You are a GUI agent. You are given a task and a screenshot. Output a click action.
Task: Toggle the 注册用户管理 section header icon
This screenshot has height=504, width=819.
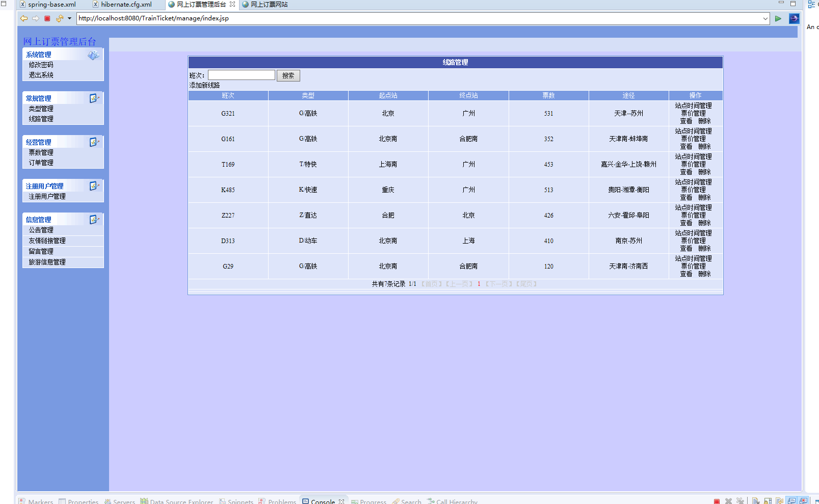click(x=94, y=186)
